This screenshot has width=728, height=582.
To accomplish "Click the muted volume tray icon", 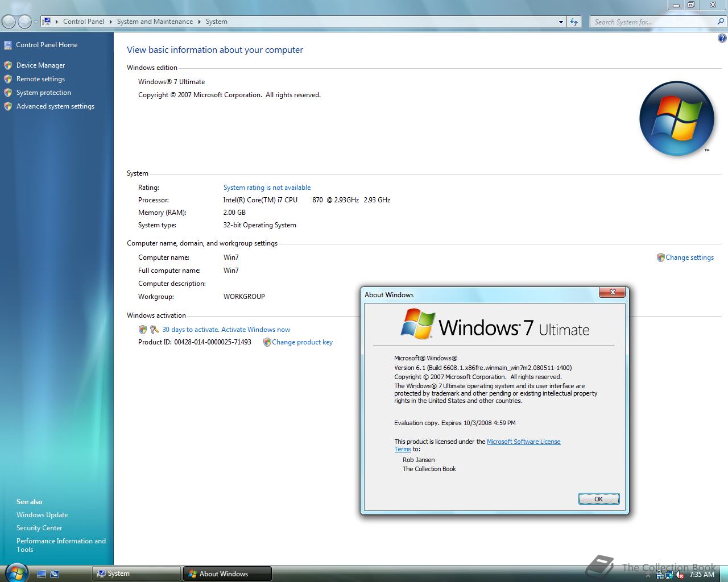I will pos(679,575).
